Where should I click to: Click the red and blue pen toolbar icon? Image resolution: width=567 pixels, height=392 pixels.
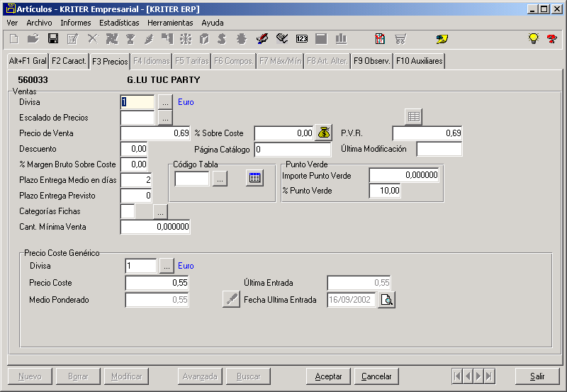(262, 39)
